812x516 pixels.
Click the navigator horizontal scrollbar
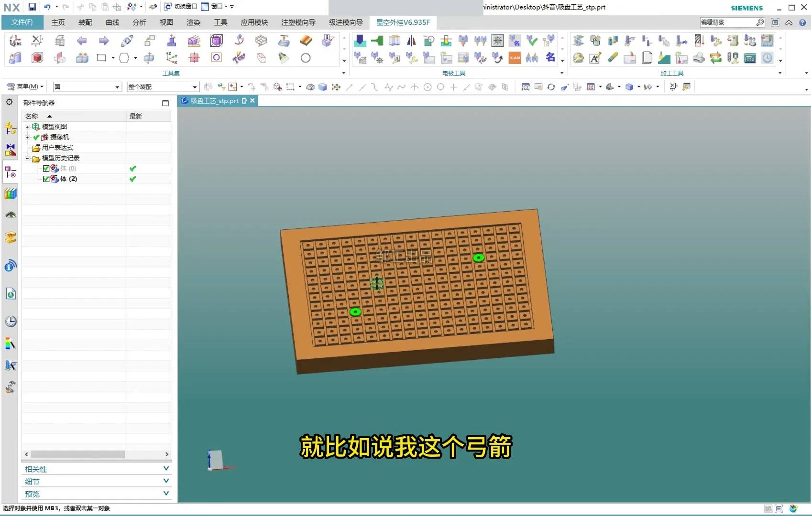[x=77, y=454]
